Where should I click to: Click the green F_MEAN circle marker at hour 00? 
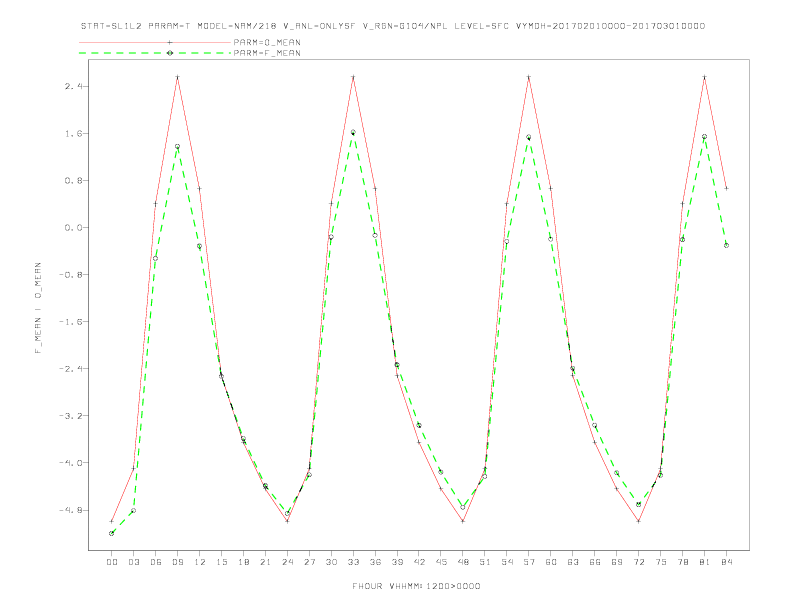[112, 533]
